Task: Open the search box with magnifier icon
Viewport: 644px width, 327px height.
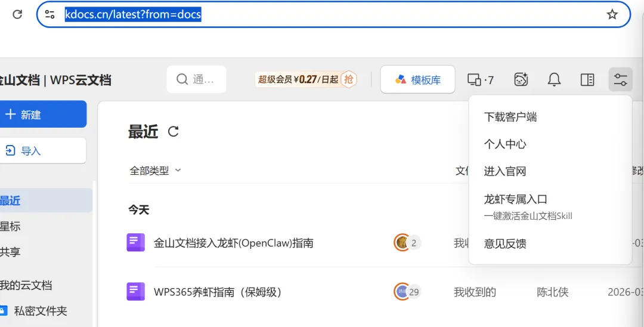Action: click(196, 79)
